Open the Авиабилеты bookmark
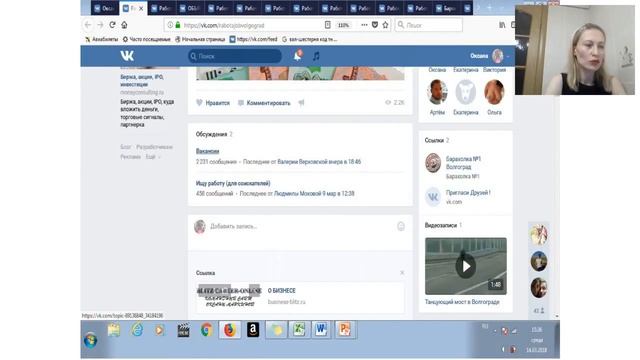The width and height of the screenshot is (640, 360). pyautogui.click(x=101, y=39)
